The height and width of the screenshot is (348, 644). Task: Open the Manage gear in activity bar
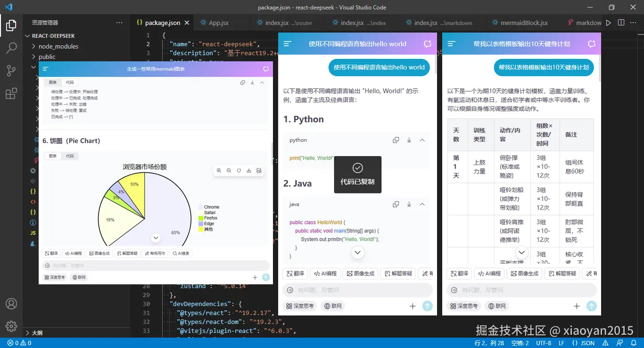[x=11, y=326]
